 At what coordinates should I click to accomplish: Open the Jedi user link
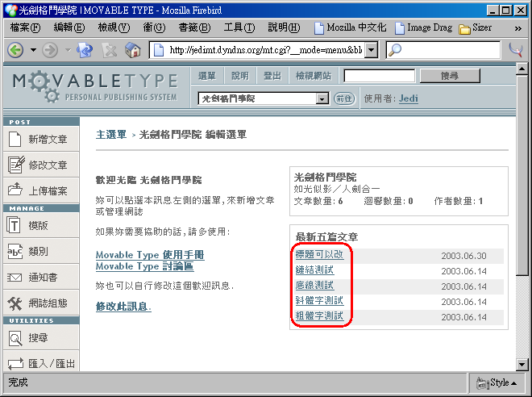click(x=409, y=98)
